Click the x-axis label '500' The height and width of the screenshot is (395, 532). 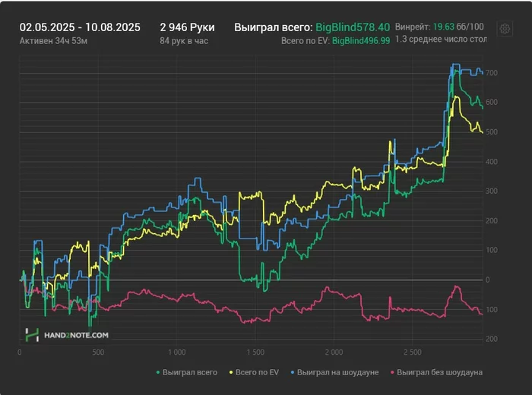point(98,352)
